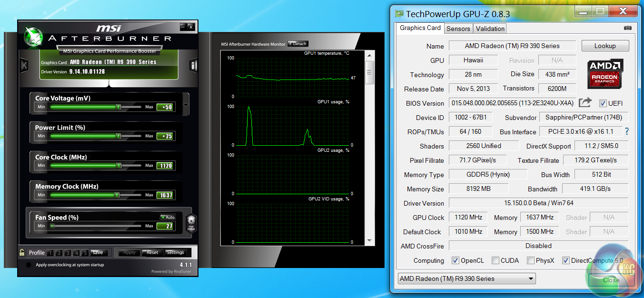Switch to the Graphics Card tab
644x298 pixels.
(420, 28)
